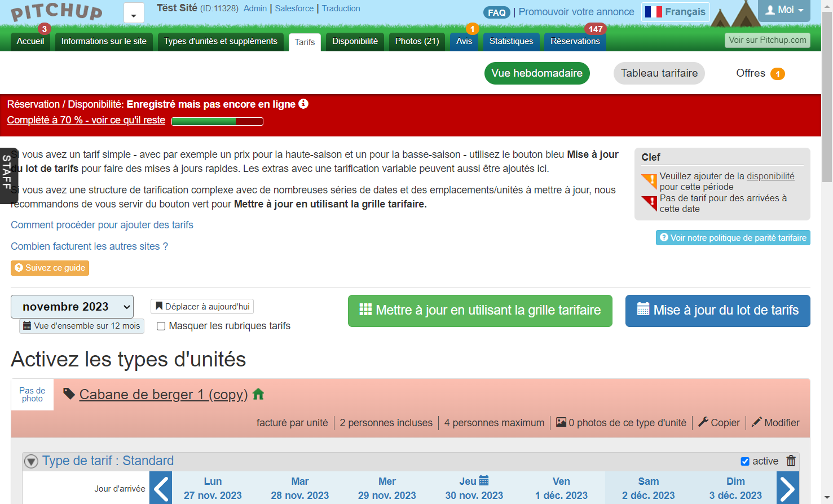Click Déplacer à aujourd'hui button

click(x=202, y=307)
